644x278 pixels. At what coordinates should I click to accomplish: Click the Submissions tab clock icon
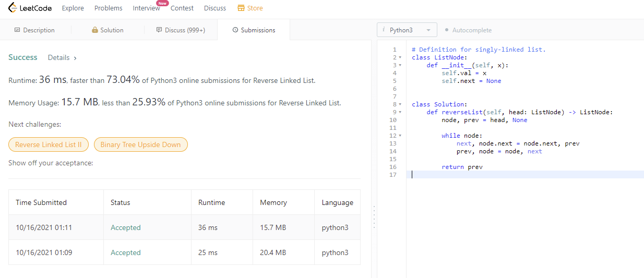(x=235, y=30)
